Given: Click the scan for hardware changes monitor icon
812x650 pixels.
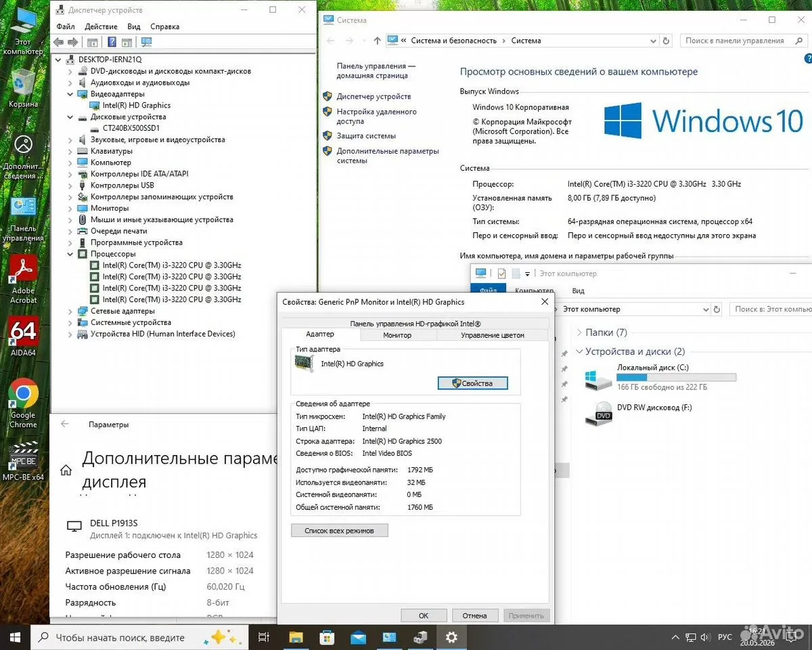Looking at the screenshot, I should pyautogui.click(x=146, y=42).
